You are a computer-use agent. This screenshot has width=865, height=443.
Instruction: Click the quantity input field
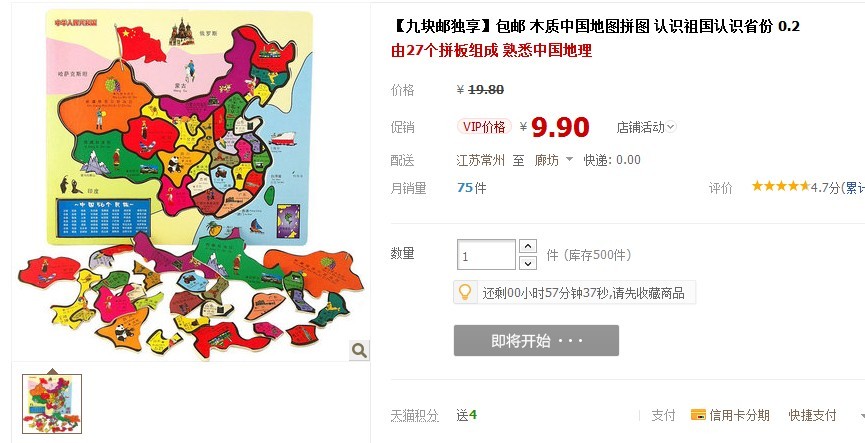[486, 254]
